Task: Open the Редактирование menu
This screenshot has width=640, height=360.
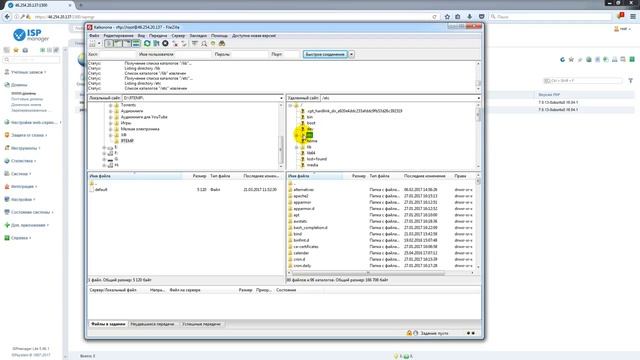Action: [x=118, y=36]
